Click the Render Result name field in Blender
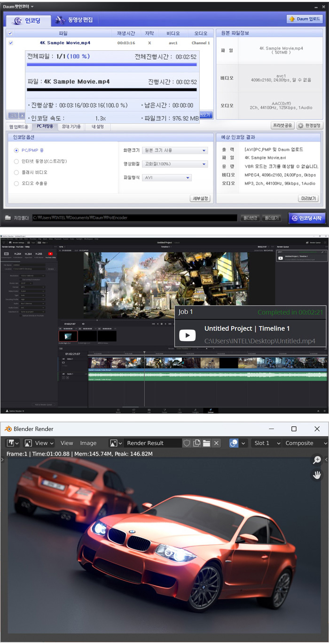The width and height of the screenshot is (329, 644). [x=153, y=443]
